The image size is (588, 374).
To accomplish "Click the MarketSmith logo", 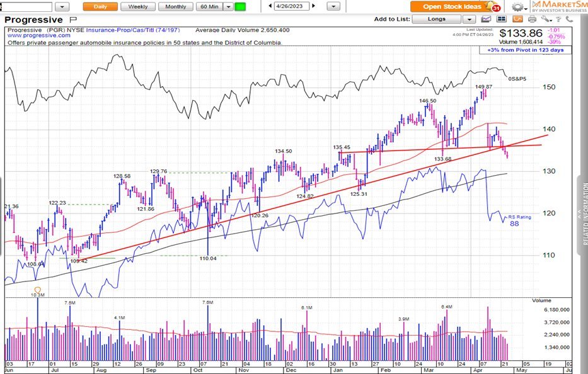I will click(x=560, y=6).
